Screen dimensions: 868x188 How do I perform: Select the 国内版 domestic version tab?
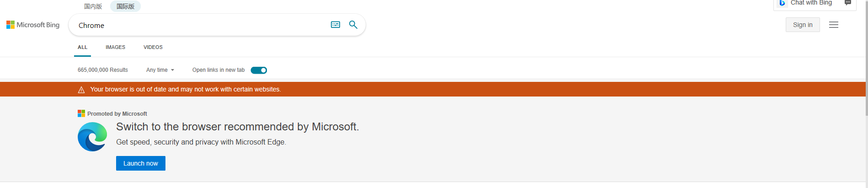93,6
